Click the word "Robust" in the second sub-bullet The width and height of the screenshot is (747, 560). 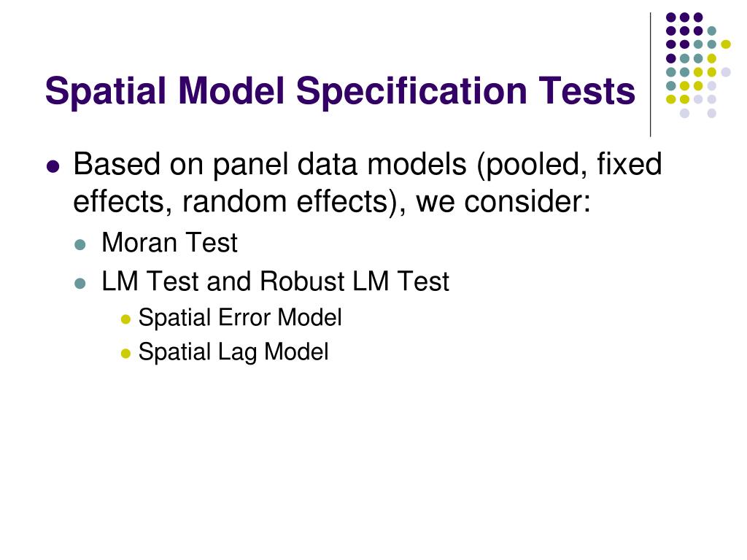point(303,281)
